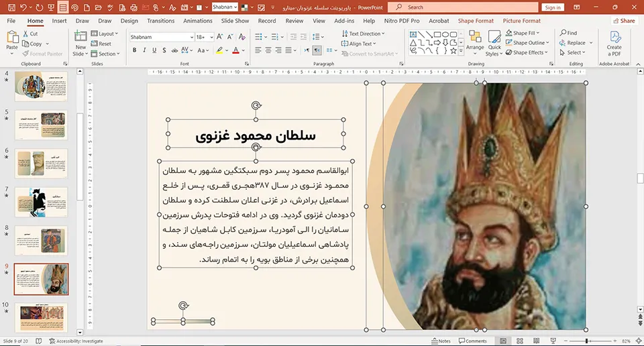Set right-to-left text direction
This screenshot has height=346, width=644.
(x=317, y=50)
